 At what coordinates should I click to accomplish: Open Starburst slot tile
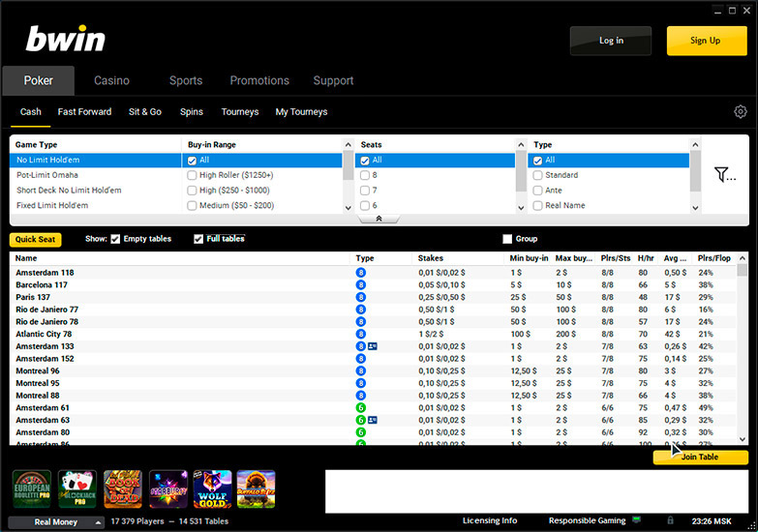168,489
